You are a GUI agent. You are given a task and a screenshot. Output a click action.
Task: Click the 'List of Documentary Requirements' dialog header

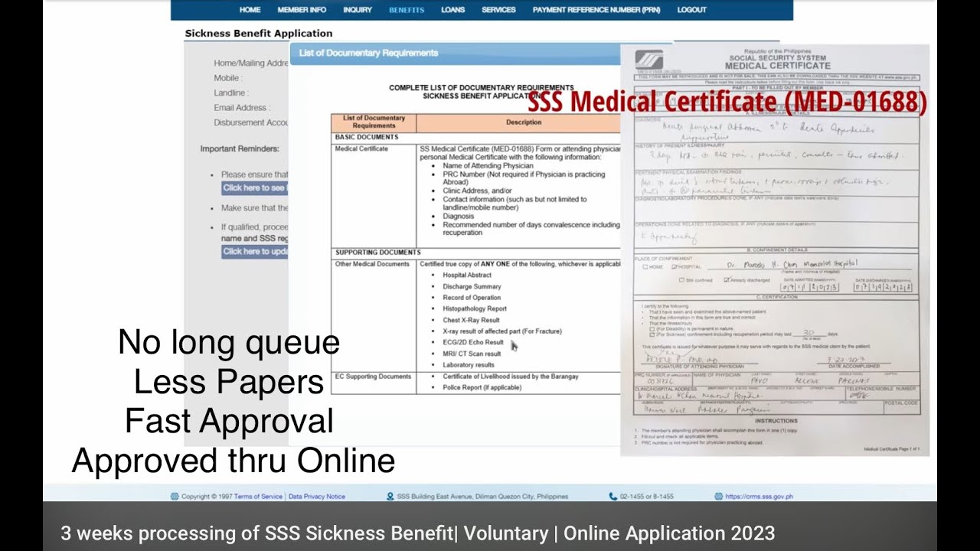tap(455, 54)
